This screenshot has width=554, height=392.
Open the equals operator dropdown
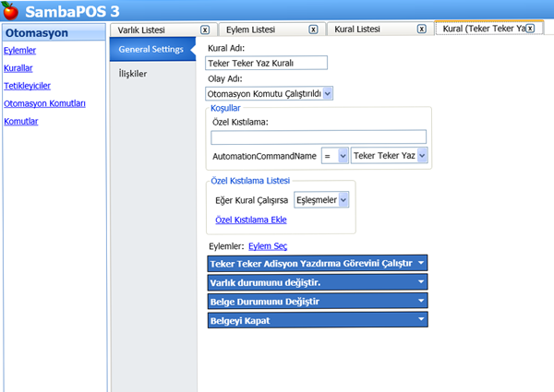[x=334, y=157]
